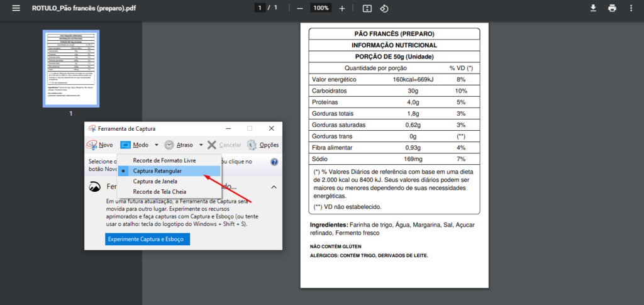644x305 pixels.
Task: Choose Recorte de Formato Livre
Action: click(x=169, y=160)
